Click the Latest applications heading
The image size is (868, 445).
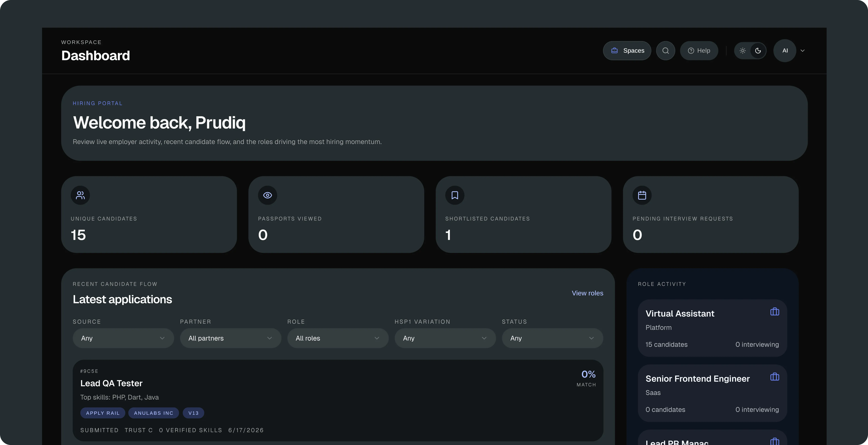(122, 299)
